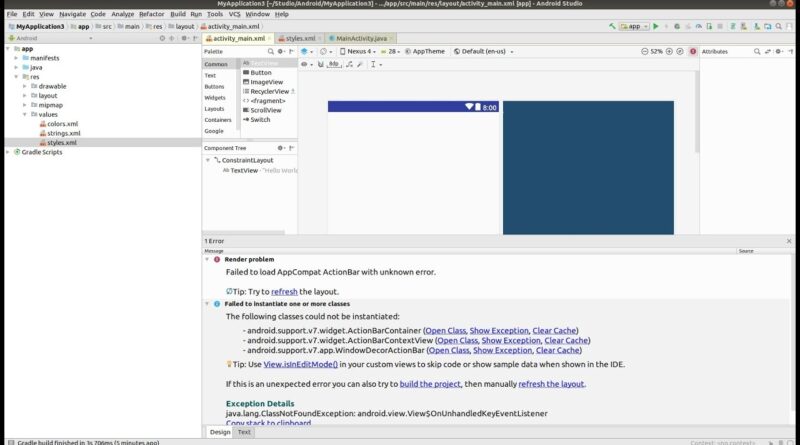This screenshot has width=800, height=445.
Task: Search attributes in Attributes panel
Action: coord(757,52)
